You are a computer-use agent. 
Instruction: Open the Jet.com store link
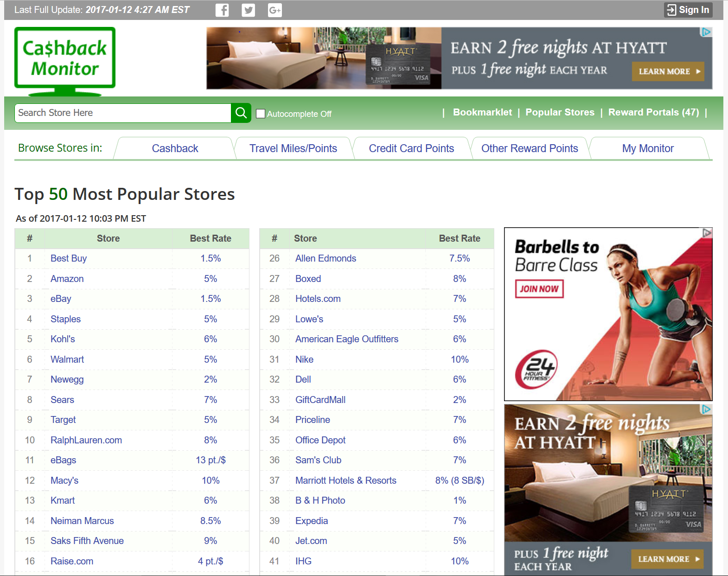(311, 541)
